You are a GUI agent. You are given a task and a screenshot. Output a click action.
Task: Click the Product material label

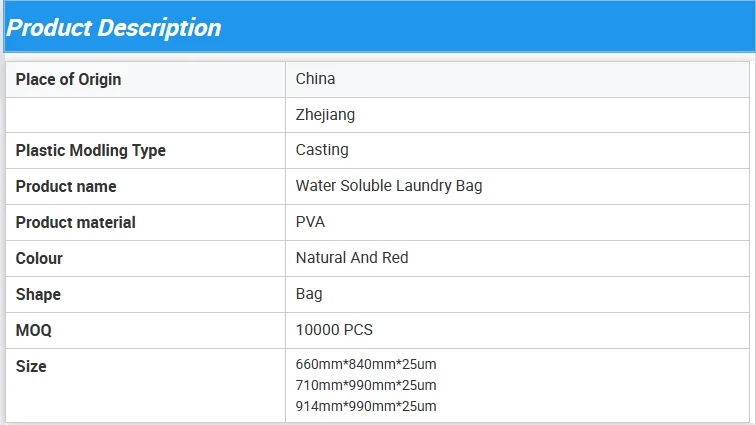76,223
